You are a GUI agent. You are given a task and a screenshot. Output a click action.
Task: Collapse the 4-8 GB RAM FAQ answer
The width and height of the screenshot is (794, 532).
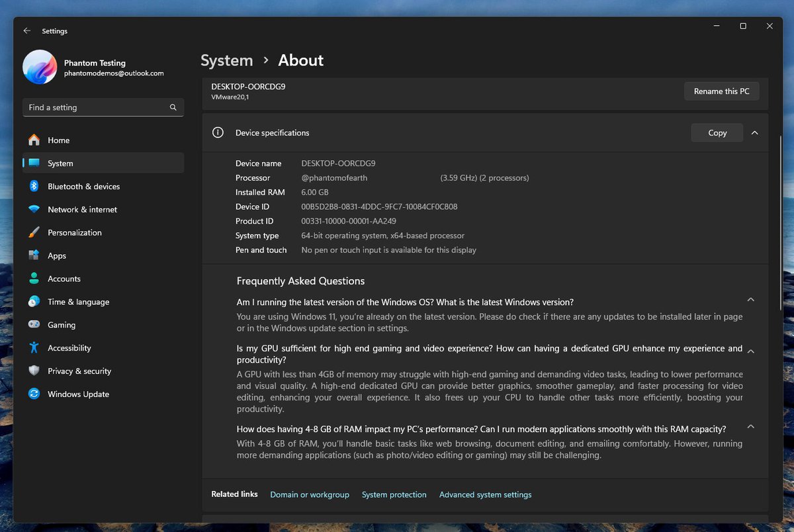(750, 427)
